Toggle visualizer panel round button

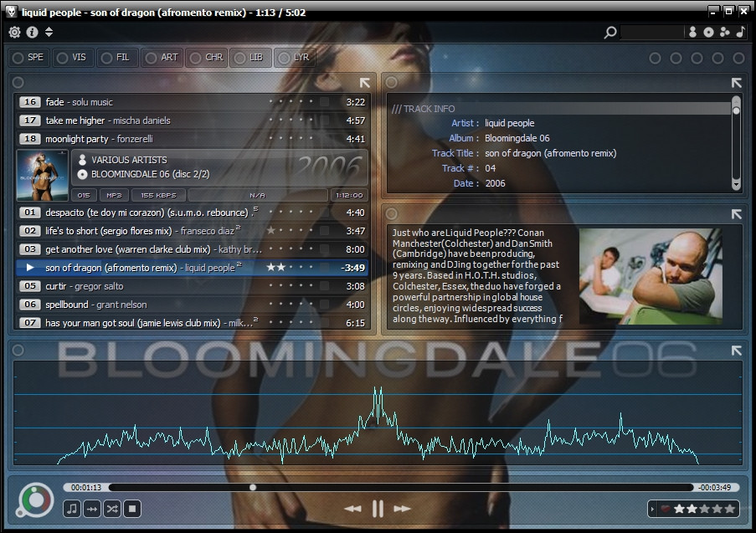pos(18,351)
